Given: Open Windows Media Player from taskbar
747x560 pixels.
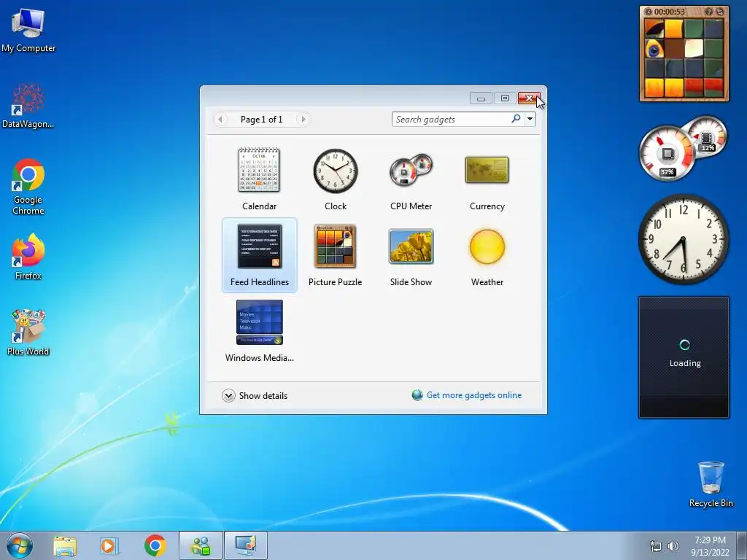Looking at the screenshot, I should [109, 546].
